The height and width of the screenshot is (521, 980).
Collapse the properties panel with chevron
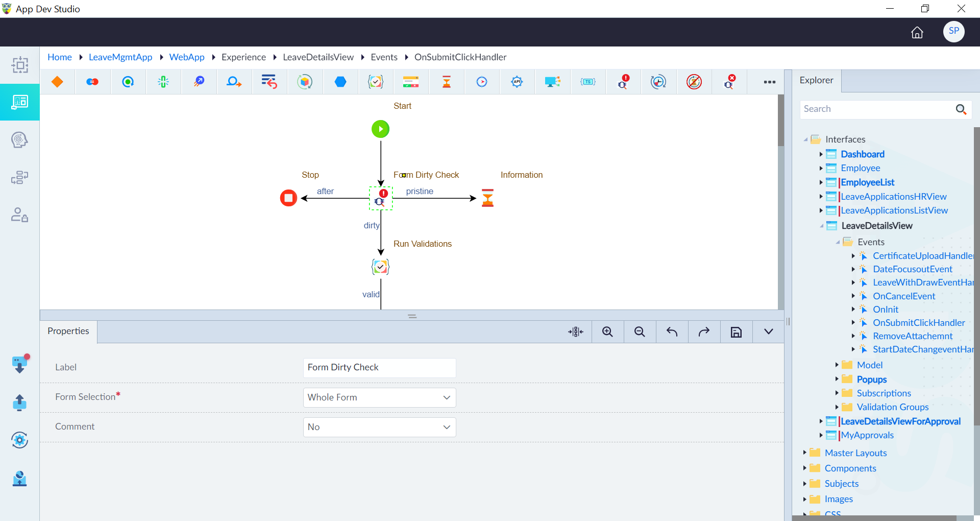point(768,332)
